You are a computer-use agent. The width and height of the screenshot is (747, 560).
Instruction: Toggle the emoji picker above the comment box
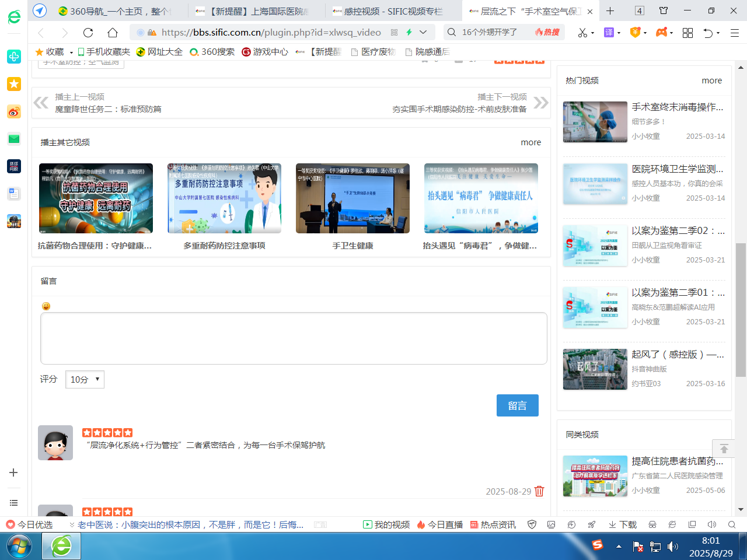tap(45, 306)
